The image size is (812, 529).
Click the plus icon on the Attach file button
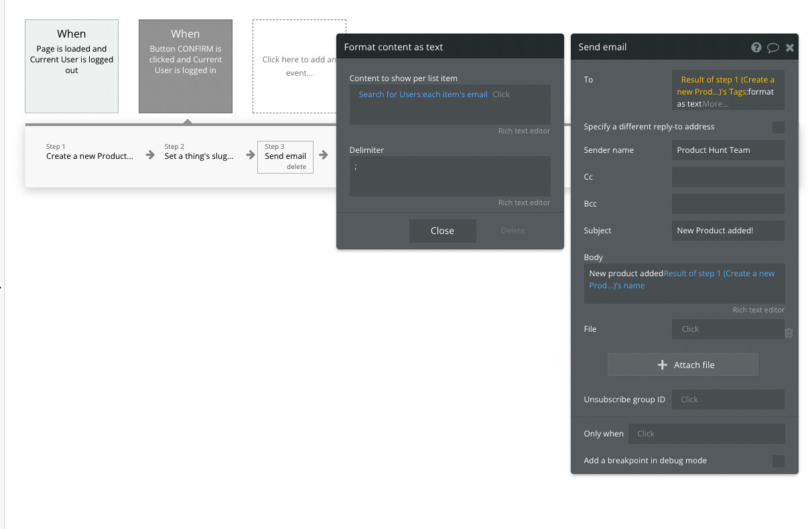point(662,365)
